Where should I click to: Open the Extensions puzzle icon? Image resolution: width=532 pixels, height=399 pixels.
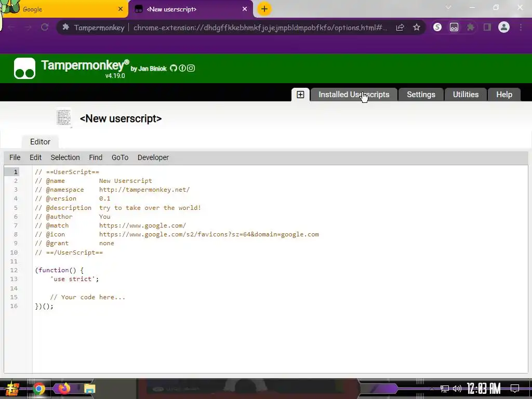(471, 27)
